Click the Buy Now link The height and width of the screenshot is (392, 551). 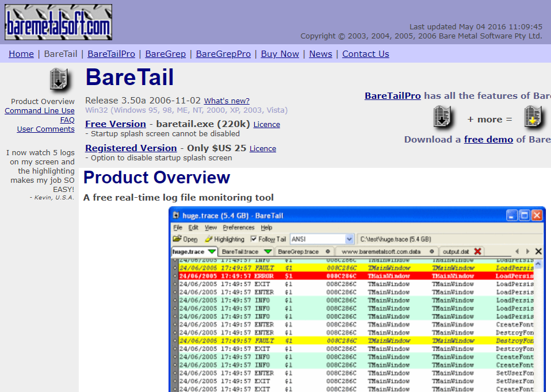pos(280,54)
